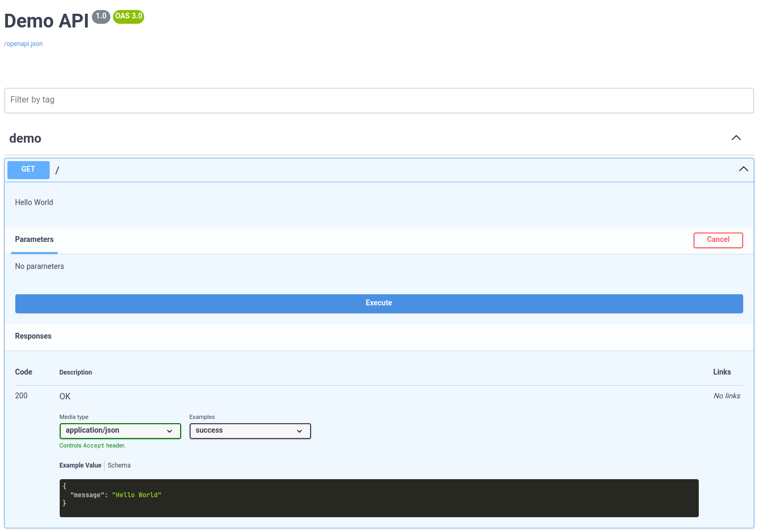Click the demo tag heading
Screen dimensions: 759x532
tap(25, 138)
